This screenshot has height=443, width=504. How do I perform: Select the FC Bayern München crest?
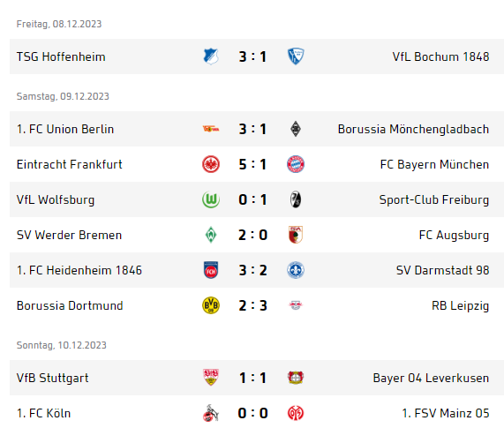(x=296, y=164)
